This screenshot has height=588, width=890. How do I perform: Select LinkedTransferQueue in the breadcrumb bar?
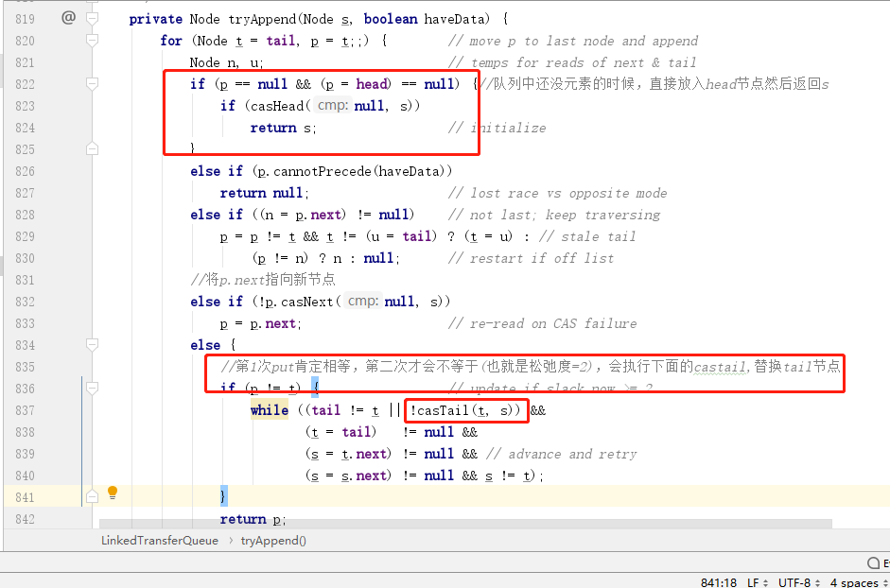click(160, 541)
